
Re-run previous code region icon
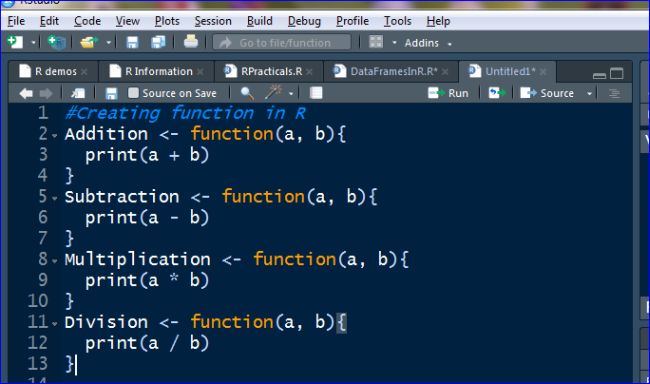(x=497, y=93)
